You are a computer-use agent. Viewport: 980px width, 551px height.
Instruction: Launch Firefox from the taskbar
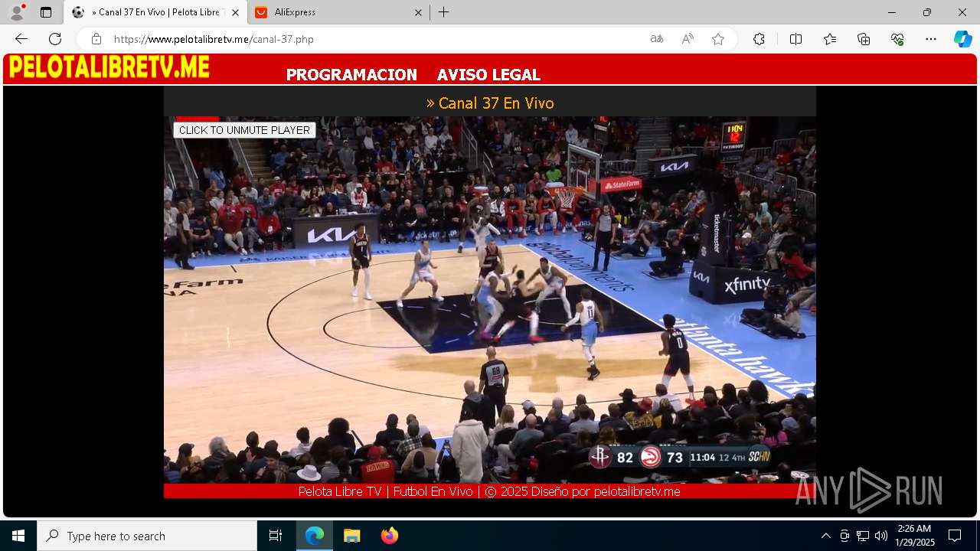389,536
